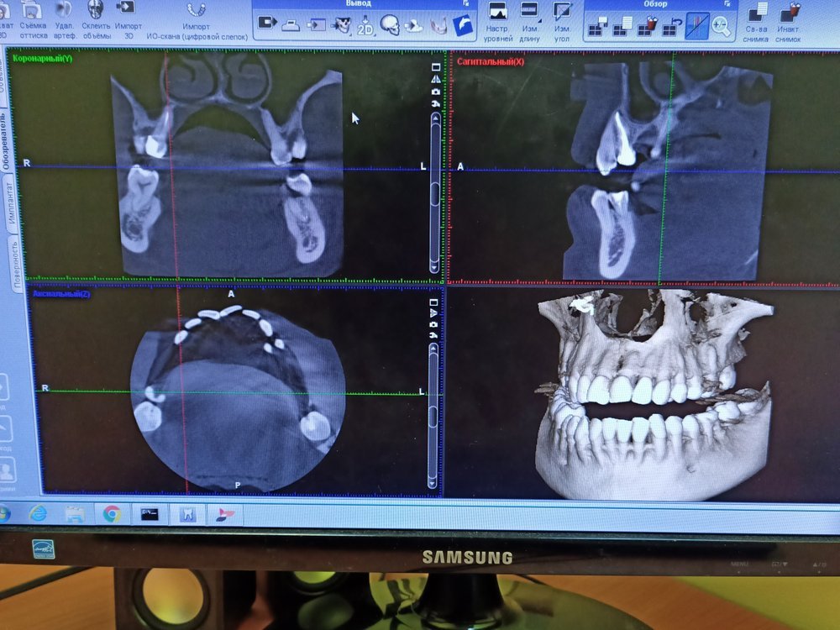The width and height of the screenshot is (840, 630).
Task: Select the Изм. угол angle measurement tool
Action: click(562, 23)
